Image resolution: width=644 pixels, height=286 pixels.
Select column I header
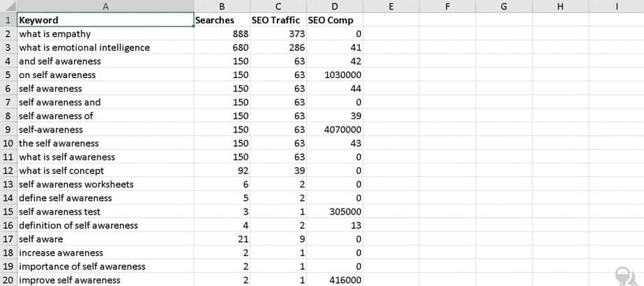617,6
